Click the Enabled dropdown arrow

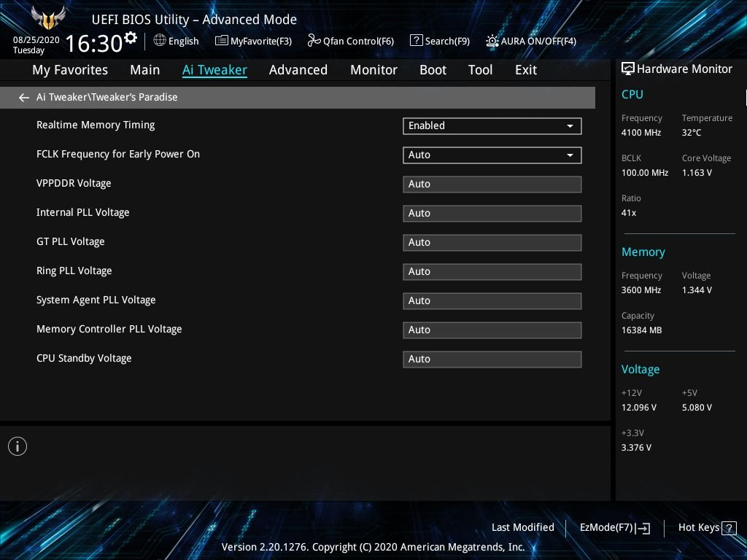(570, 126)
